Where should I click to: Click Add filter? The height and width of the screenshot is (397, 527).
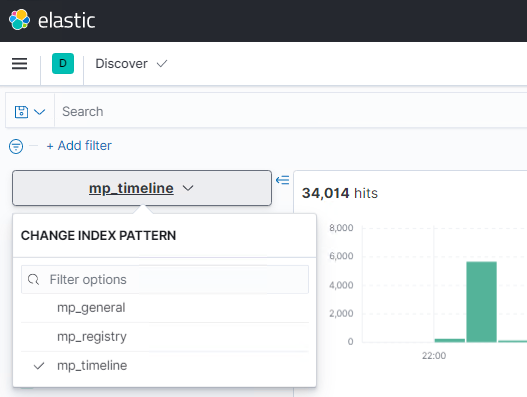coord(79,146)
